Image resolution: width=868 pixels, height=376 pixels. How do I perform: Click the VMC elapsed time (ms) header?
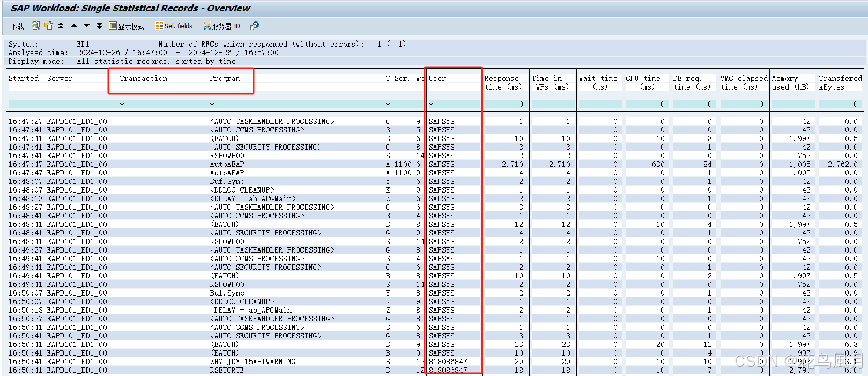coord(744,83)
